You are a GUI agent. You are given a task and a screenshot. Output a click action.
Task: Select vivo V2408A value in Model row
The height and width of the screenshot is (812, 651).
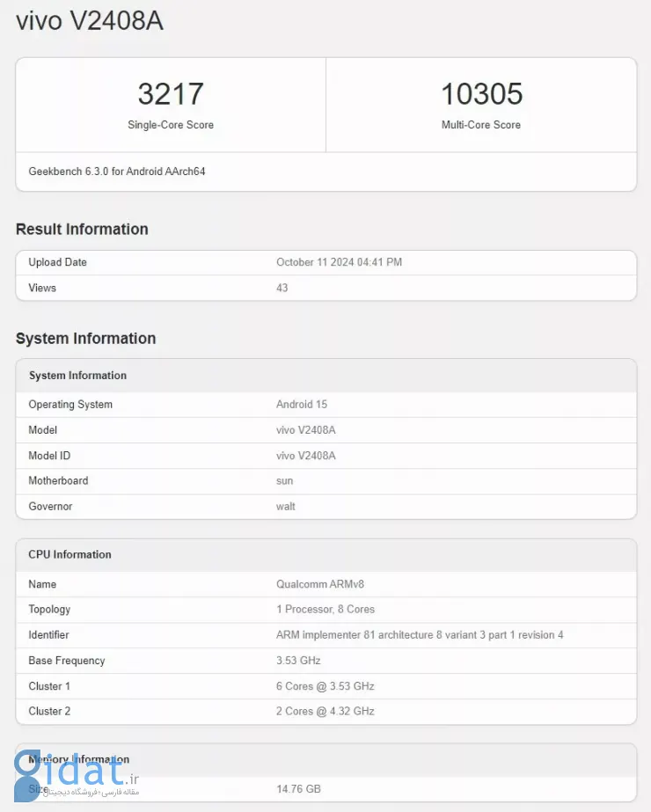[305, 430]
